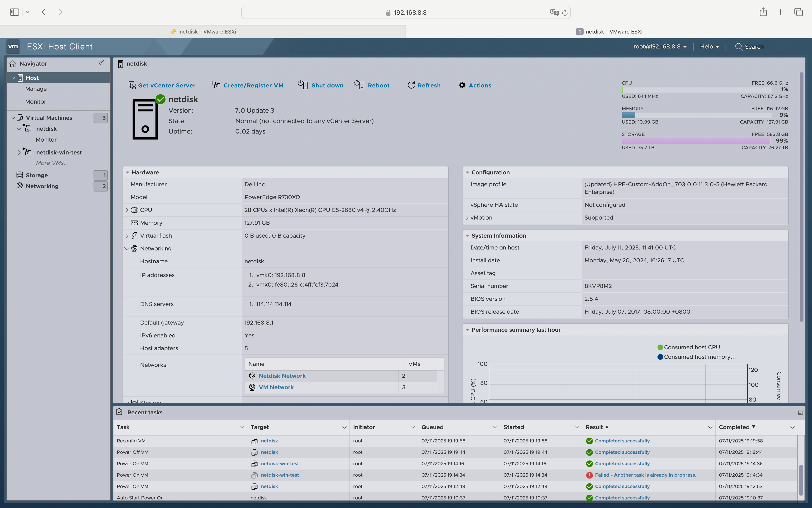Collapse the Navigator panel with double-chevron icon
The image size is (812, 508).
pos(101,63)
